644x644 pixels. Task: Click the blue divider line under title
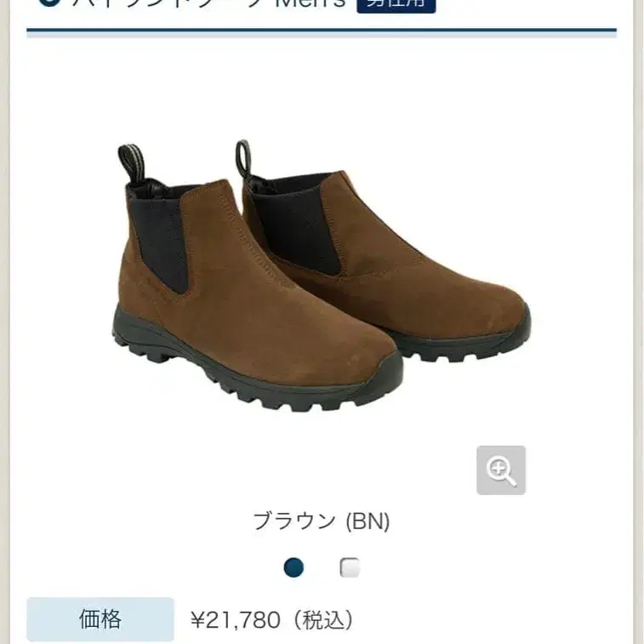pyautogui.click(x=322, y=30)
